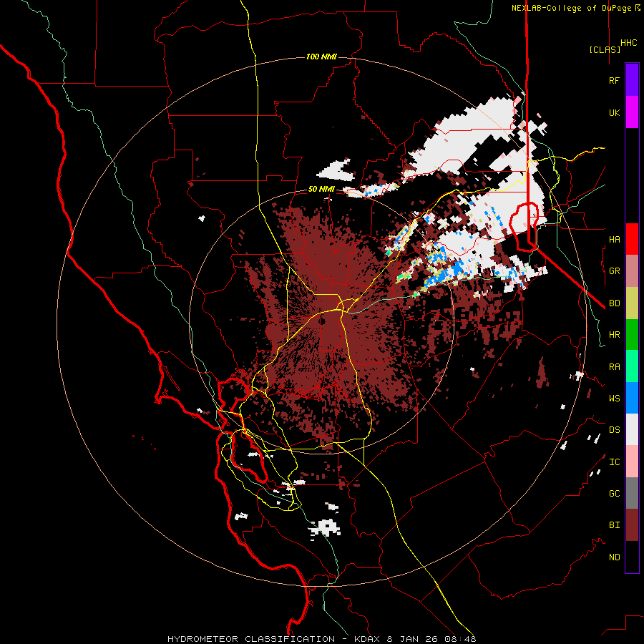Click the BI brown legend swatch

click(x=632, y=525)
